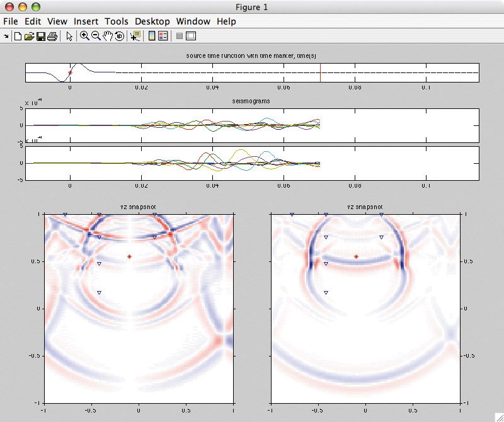Activate the Data Cursor tool
Image resolution: width=504 pixels, height=422 pixels.
(135, 36)
